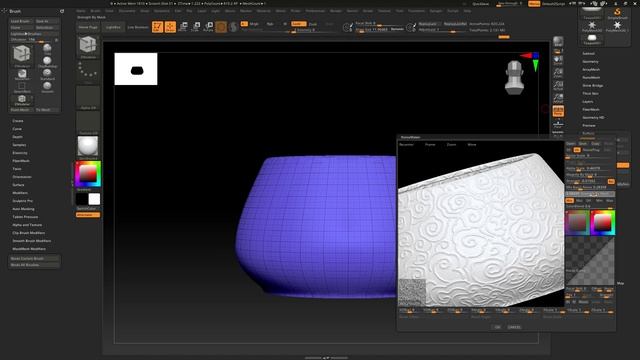
Task: Select the first PolyMesh3D tool icon
Action: click(x=592, y=27)
